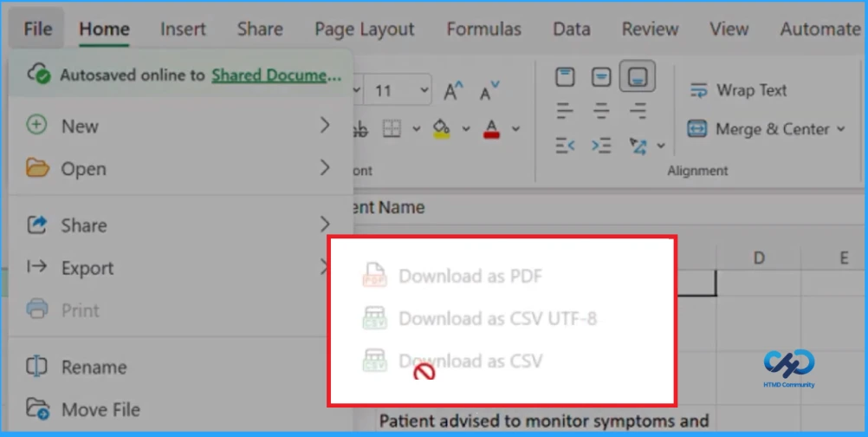Open the Share ribbon tab
Image resolution: width=868 pixels, height=437 pixels.
click(260, 29)
